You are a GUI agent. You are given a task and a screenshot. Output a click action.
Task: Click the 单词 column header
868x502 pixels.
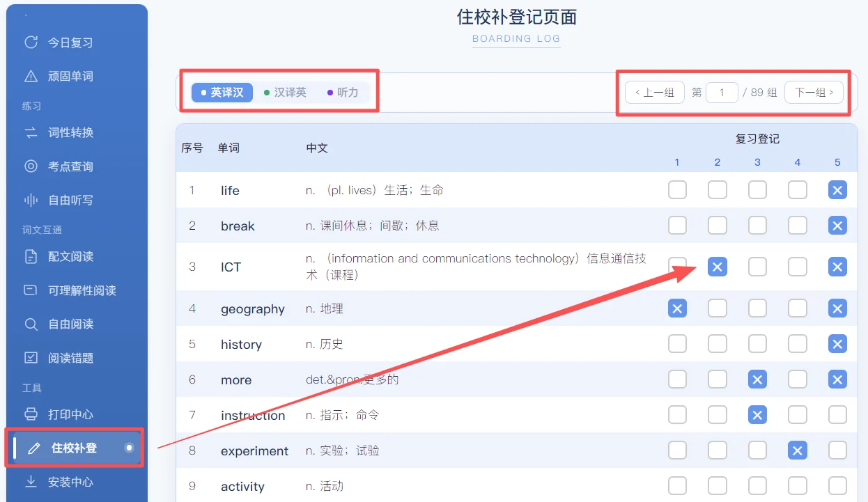pos(228,148)
